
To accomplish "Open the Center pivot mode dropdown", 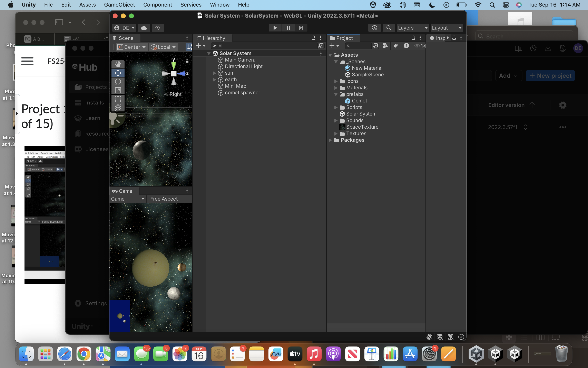I will [x=131, y=47].
